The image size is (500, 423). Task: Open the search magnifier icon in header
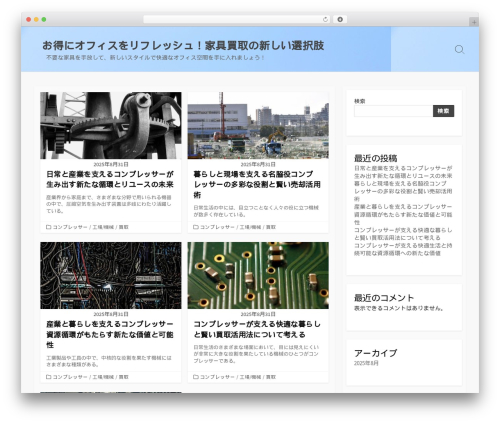(x=459, y=50)
